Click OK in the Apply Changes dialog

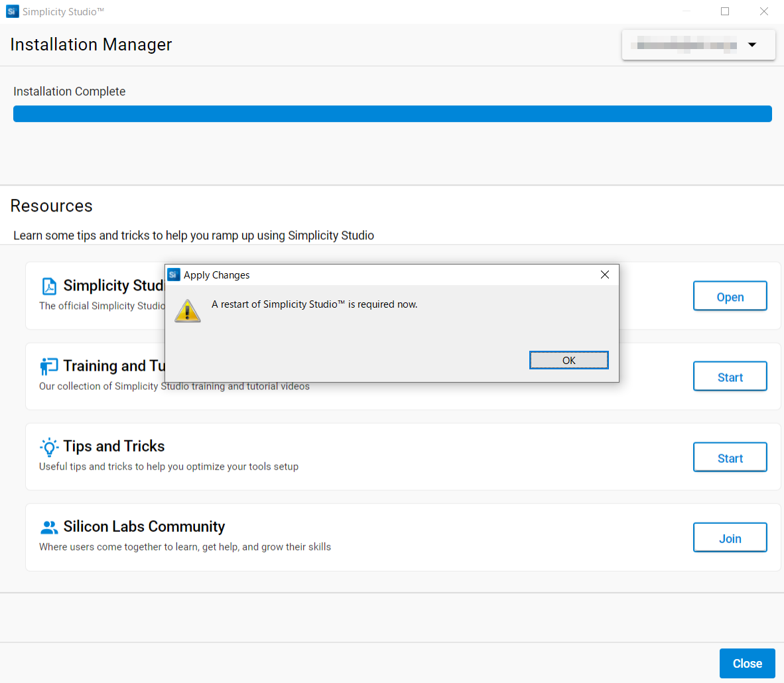(x=568, y=360)
